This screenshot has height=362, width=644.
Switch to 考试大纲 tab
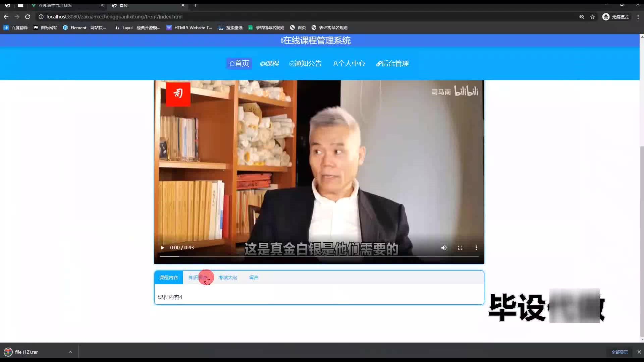pyautogui.click(x=228, y=278)
